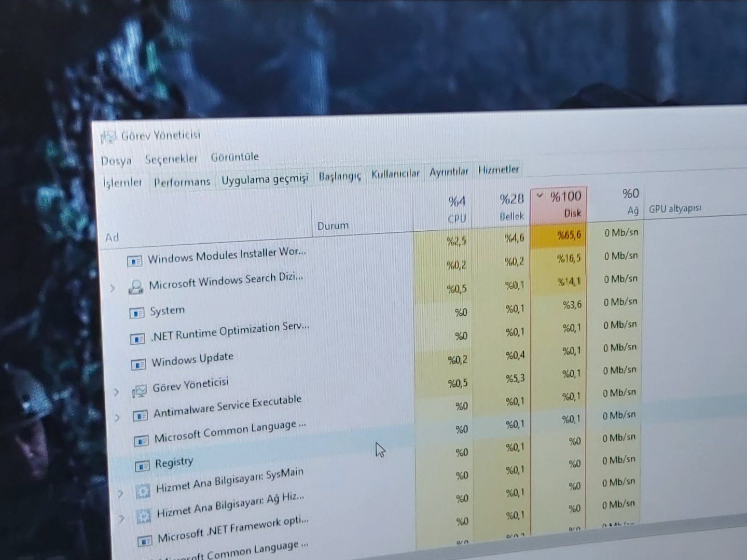Image resolution: width=747 pixels, height=560 pixels.
Task: Click the %5,3 memory usage cell
Action: (502, 379)
